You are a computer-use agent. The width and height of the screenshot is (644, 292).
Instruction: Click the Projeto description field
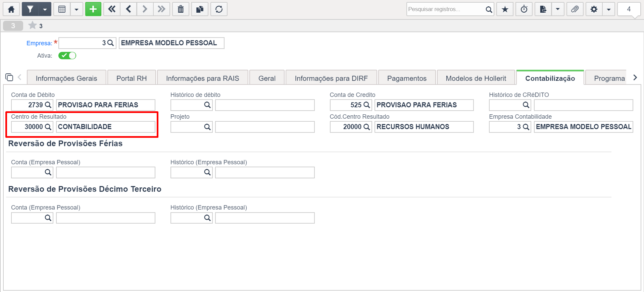click(x=265, y=127)
